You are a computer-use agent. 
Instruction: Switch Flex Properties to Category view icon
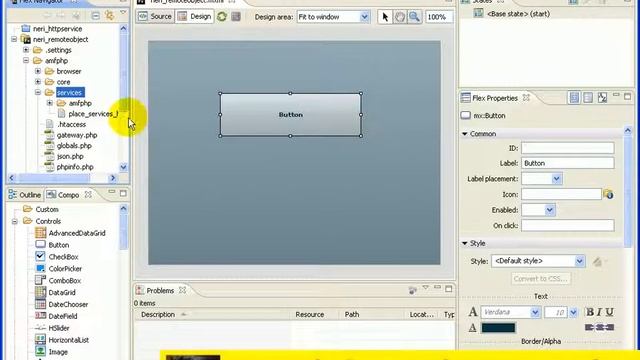588,98
